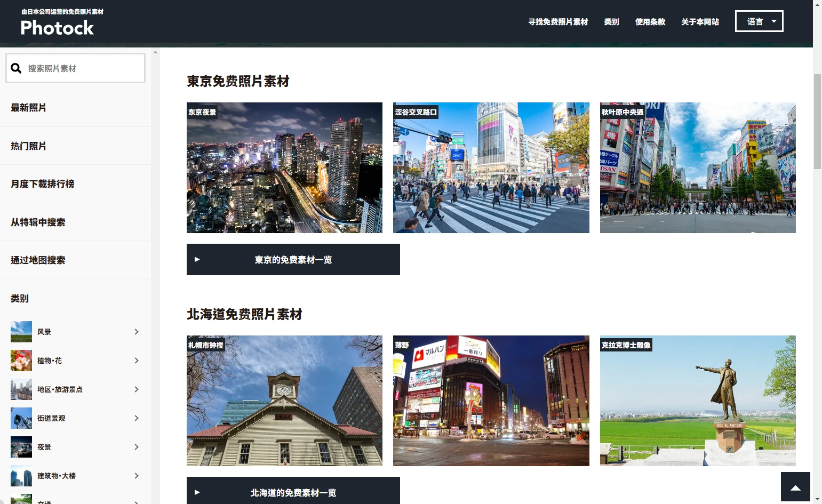Image resolution: width=822 pixels, height=504 pixels.
Task: Open 使用条款 in the top navigation
Action: tap(650, 22)
